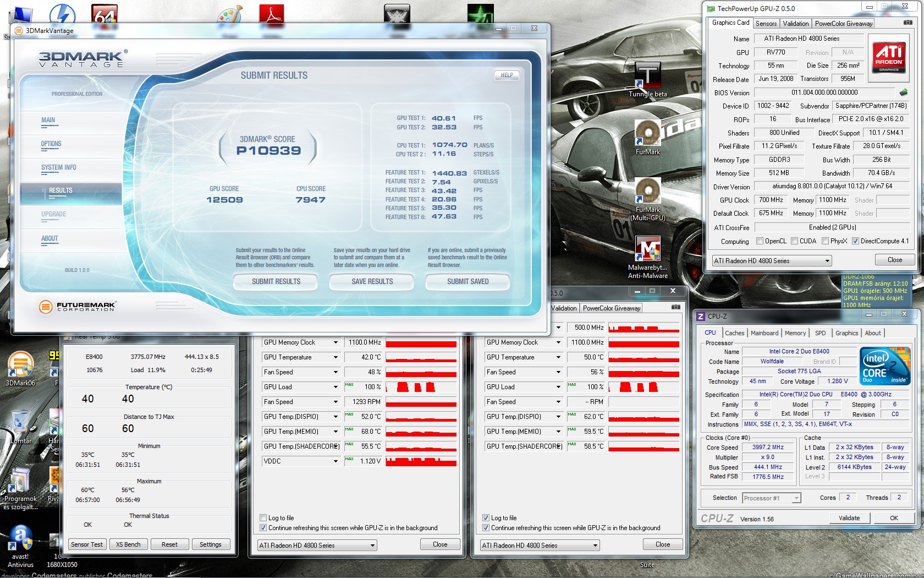The width and height of the screenshot is (924, 578).
Task: Select the red Adobe Reader desktop icon
Action: click(272, 17)
